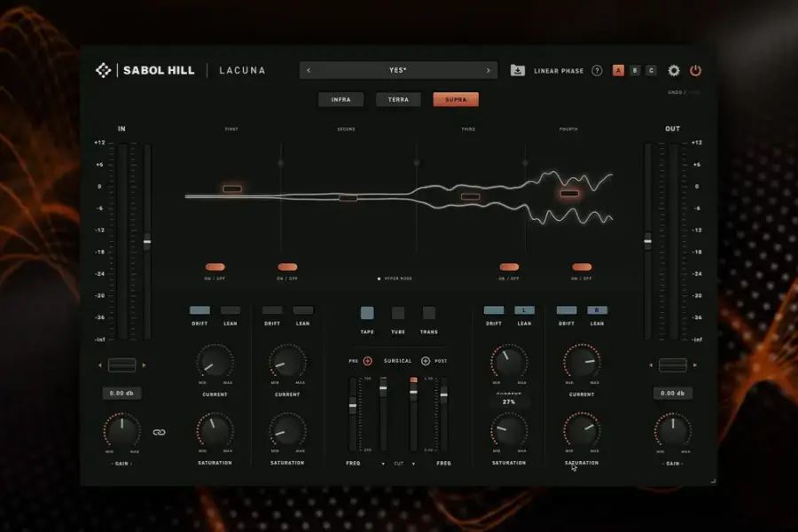Click the right FREQ slider handle
798x532 pixels.
444,394
